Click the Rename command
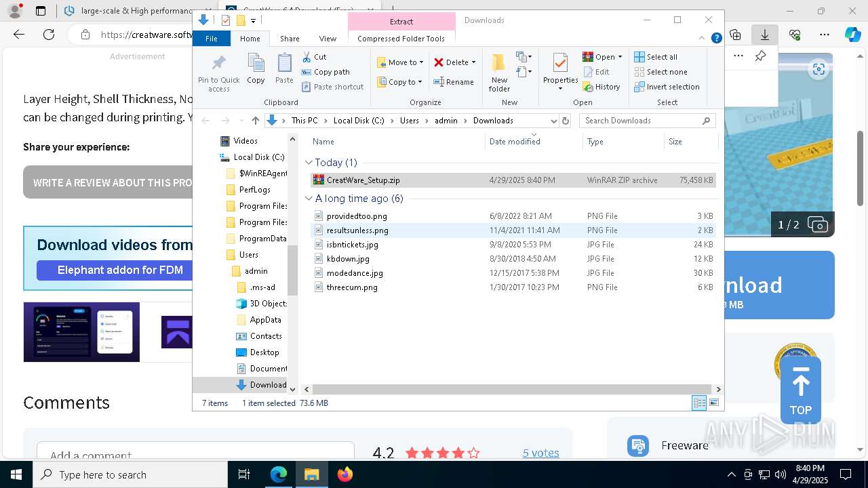868x488 pixels. (454, 82)
